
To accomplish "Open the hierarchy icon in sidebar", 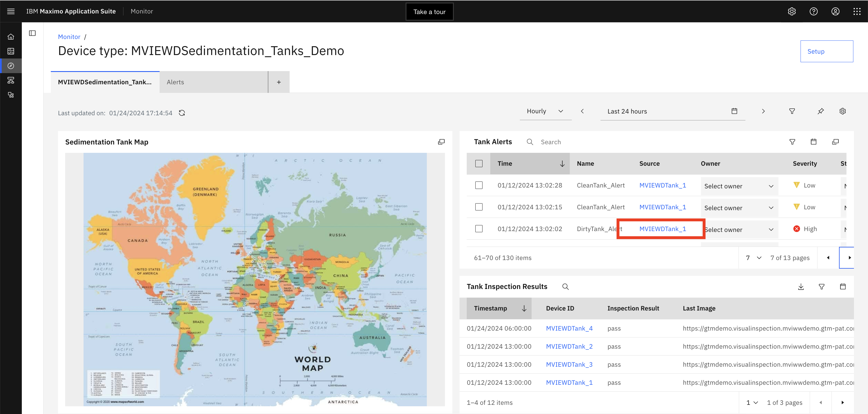I will coord(11,80).
